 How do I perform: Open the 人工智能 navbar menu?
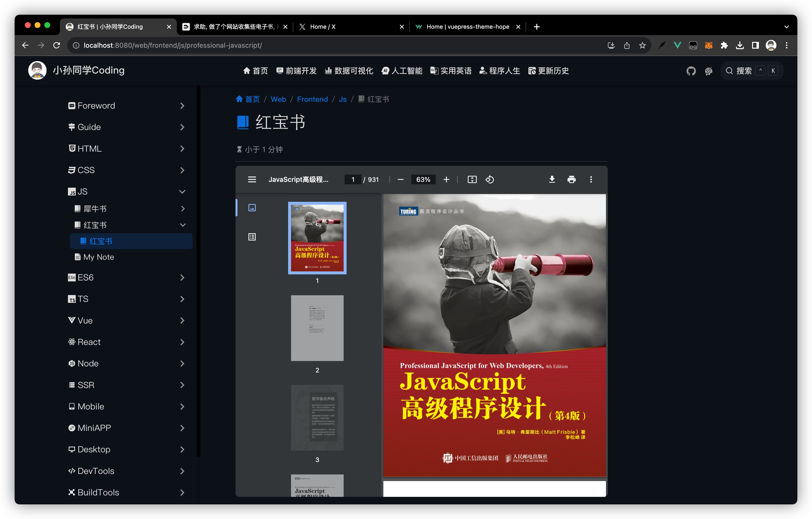[402, 71]
